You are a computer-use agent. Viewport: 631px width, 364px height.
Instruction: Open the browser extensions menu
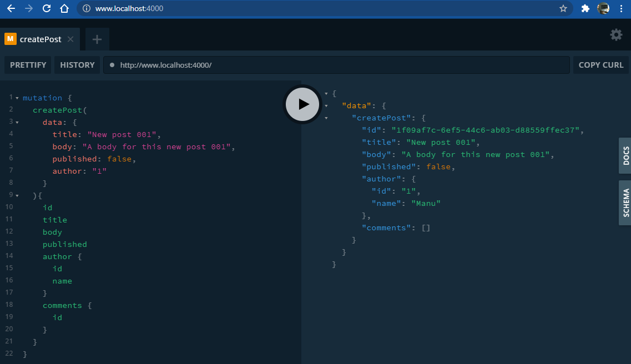(585, 8)
